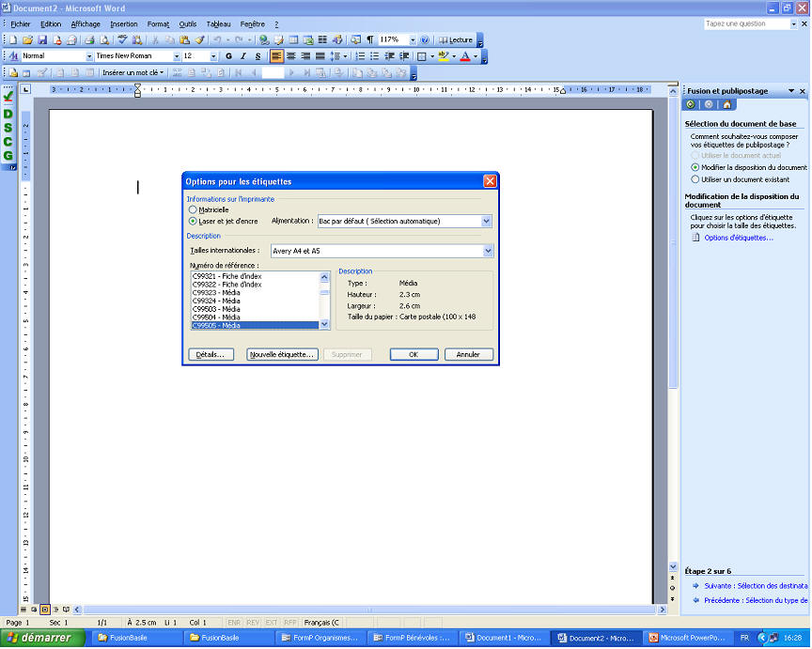Start a bulleted list
This screenshot has width=812, height=649.
tap(374, 56)
